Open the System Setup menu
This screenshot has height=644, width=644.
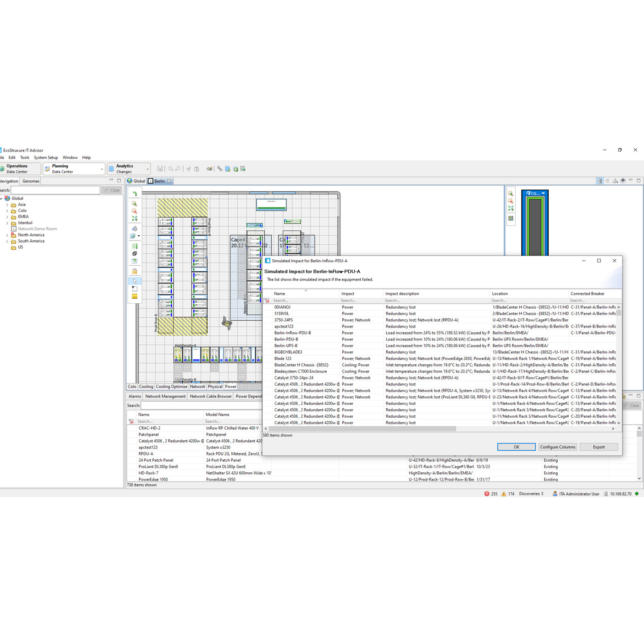(46, 158)
